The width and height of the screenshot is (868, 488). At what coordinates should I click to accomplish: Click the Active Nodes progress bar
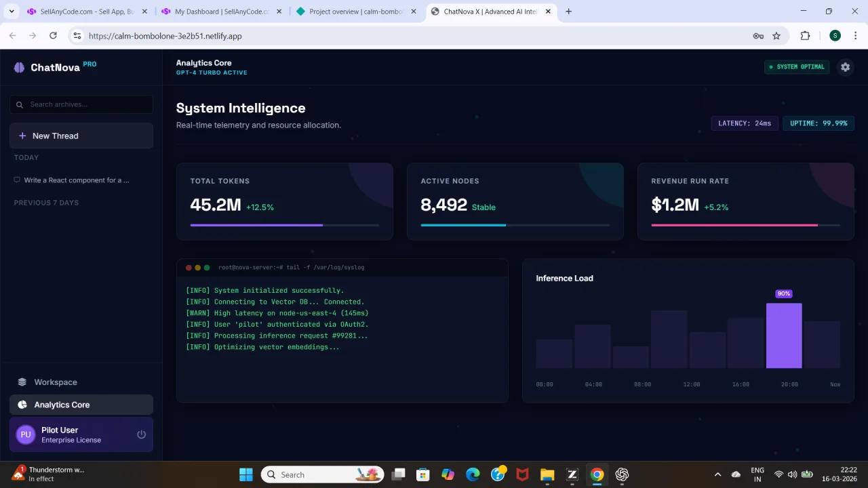pos(515,225)
